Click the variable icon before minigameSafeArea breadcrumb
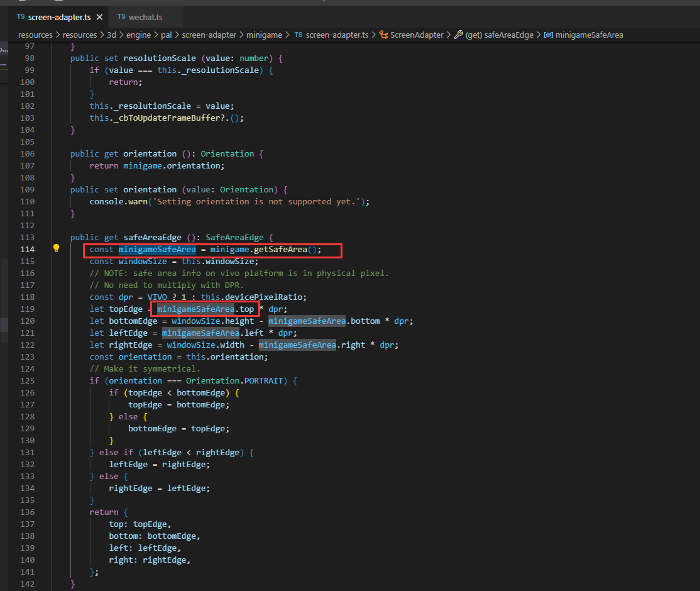The height and width of the screenshot is (591, 700). point(548,35)
